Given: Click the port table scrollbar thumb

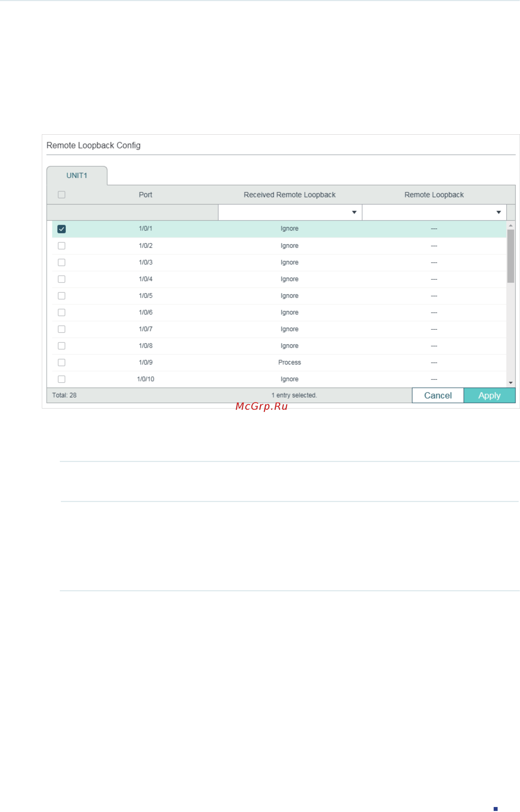Looking at the screenshot, I should tap(511, 256).
